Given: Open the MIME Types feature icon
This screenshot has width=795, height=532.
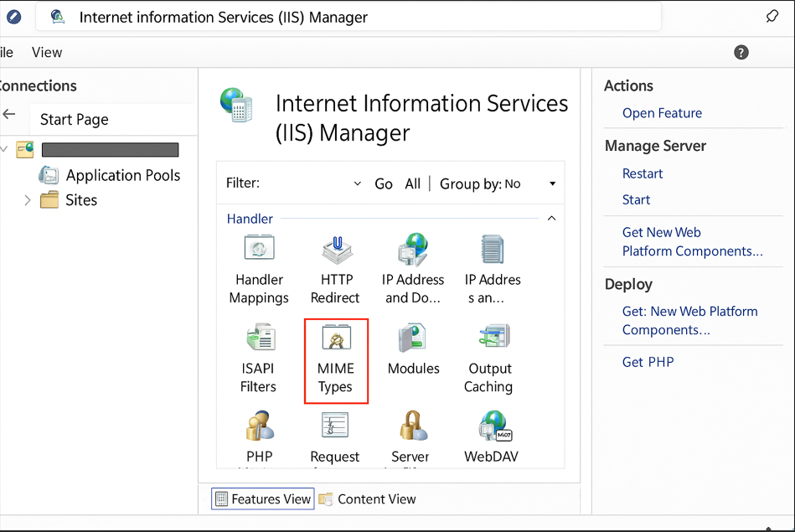Looking at the screenshot, I should (x=336, y=338).
